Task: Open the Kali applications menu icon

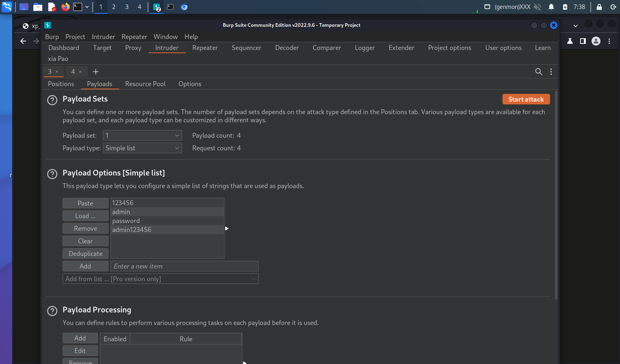Action: tap(7, 6)
